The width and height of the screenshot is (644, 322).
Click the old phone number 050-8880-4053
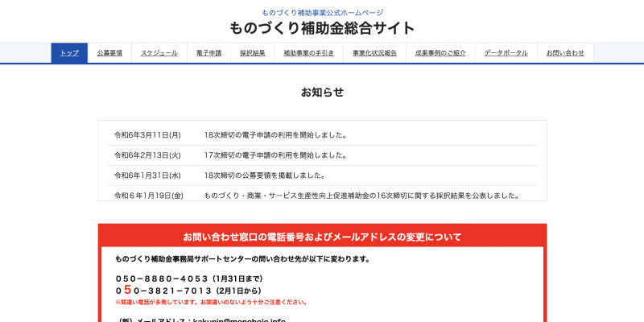(x=162, y=279)
